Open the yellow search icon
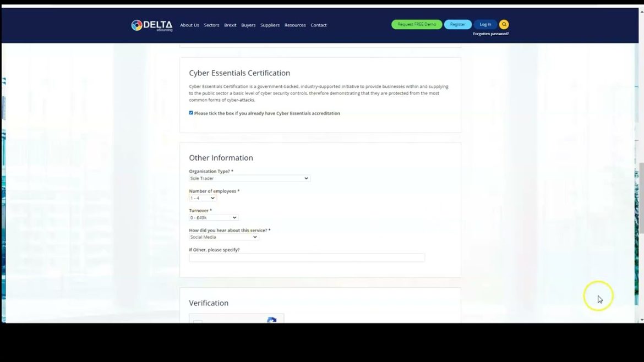The width and height of the screenshot is (644, 362). [x=504, y=24]
